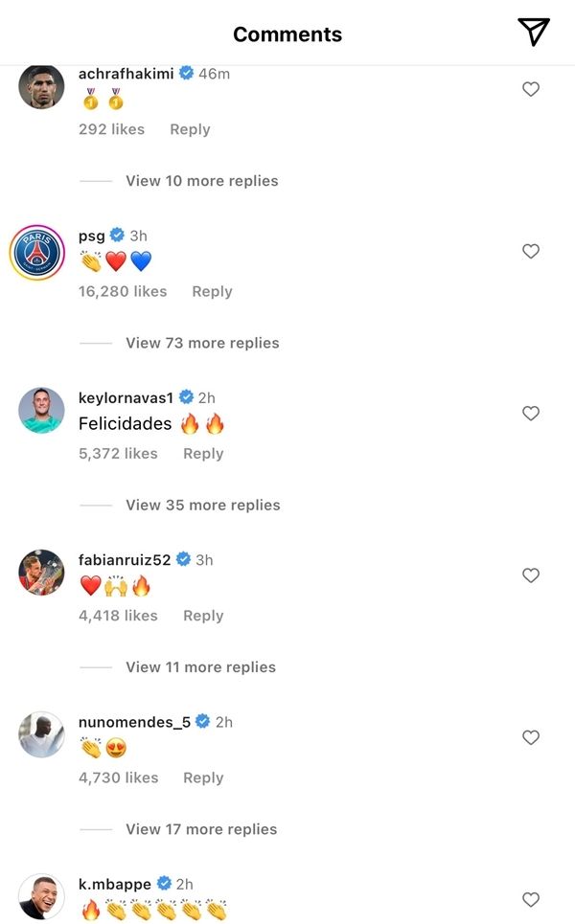Heart the nunomendes_5 comment

(531, 737)
